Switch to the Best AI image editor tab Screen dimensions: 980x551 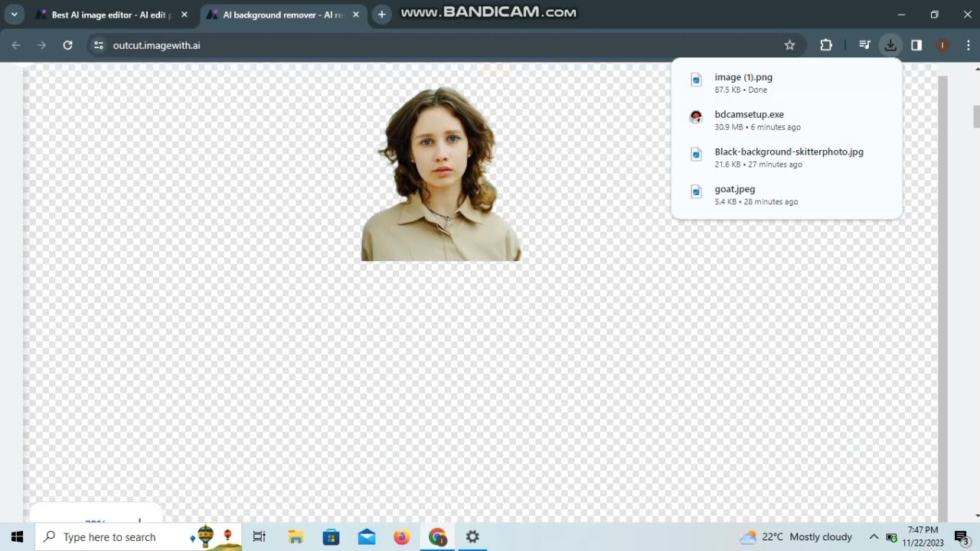(107, 14)
